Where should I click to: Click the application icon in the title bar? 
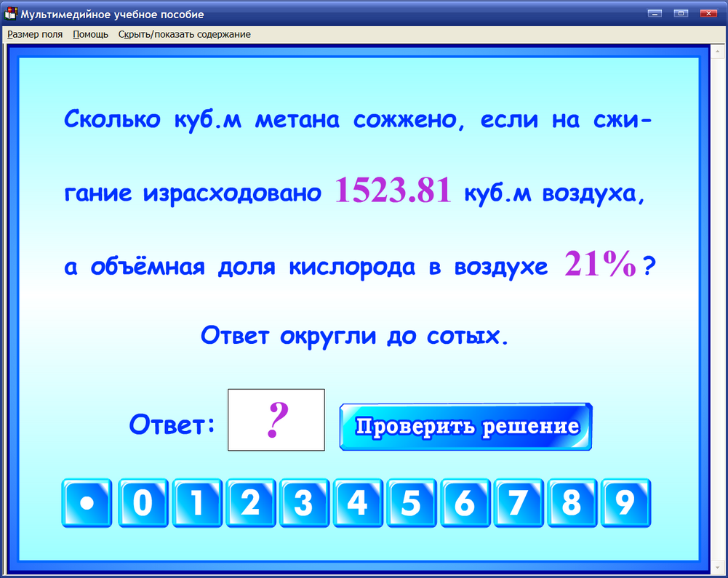pyautogui.click(x=12, y=13)
